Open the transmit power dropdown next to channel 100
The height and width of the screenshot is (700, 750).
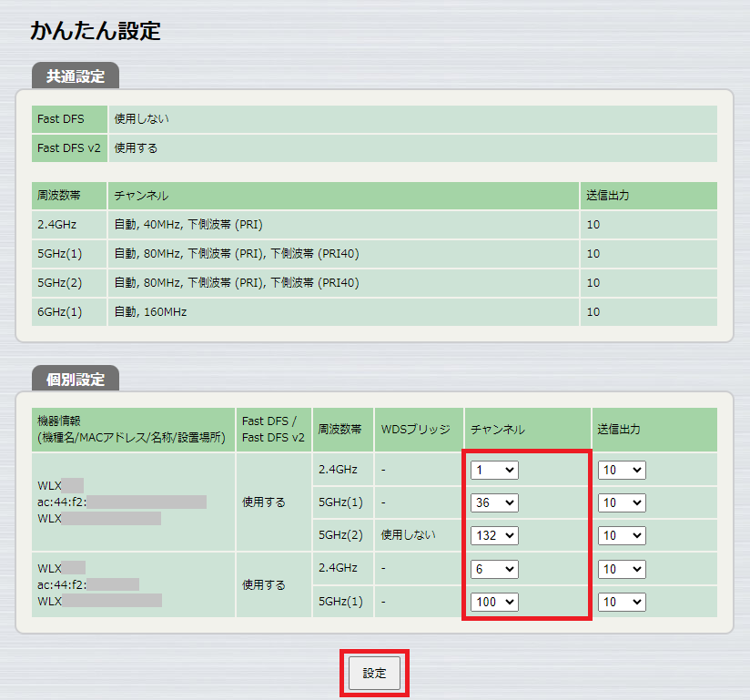[x=620, y=602]
